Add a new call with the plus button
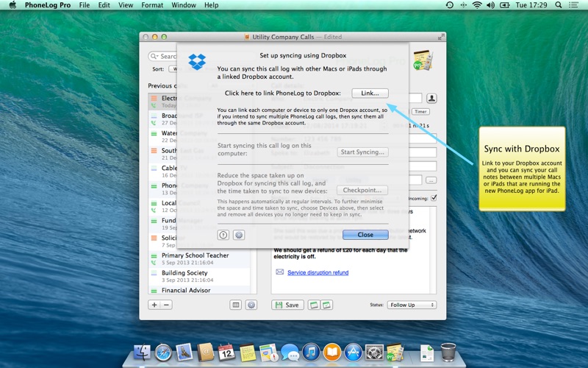The image size is (588, 368). pos(154,305)
